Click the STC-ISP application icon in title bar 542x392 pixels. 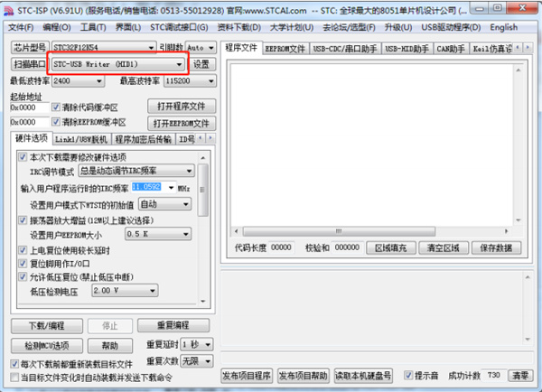pos(8,11)
